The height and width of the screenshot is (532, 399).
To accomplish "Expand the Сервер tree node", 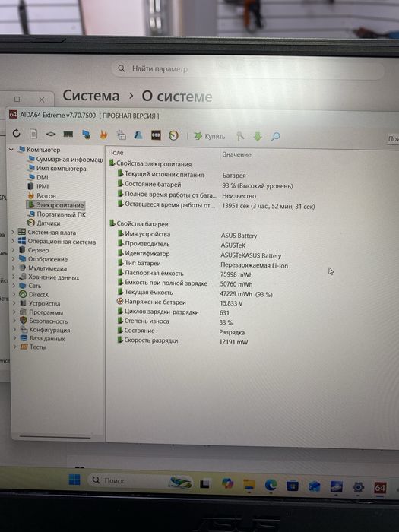I will point(14,250).
